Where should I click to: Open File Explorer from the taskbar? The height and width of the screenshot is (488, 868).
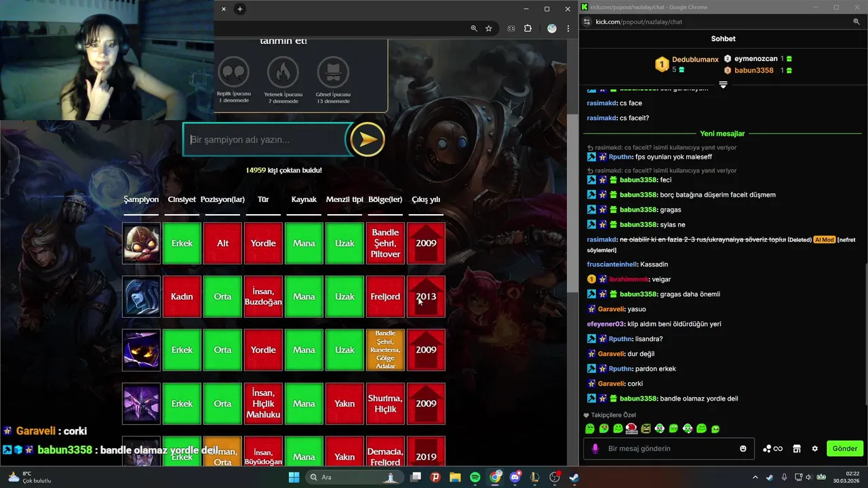[x=455, y=477]
